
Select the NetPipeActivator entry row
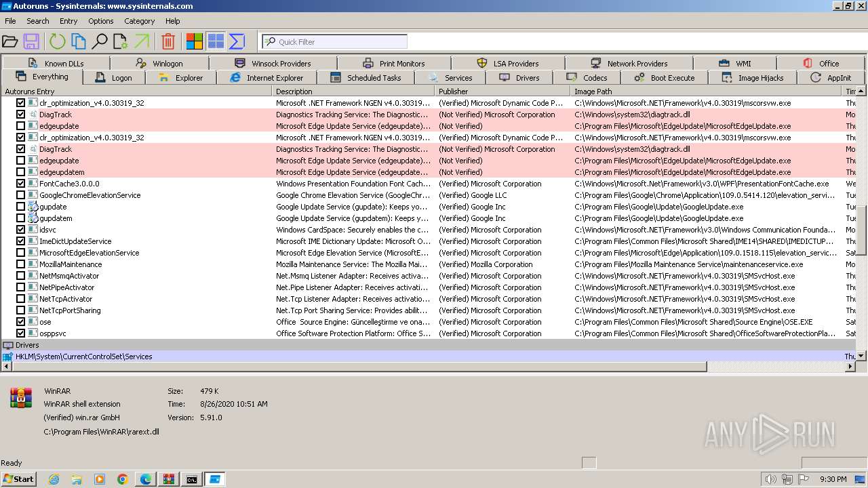click(429, 287)
